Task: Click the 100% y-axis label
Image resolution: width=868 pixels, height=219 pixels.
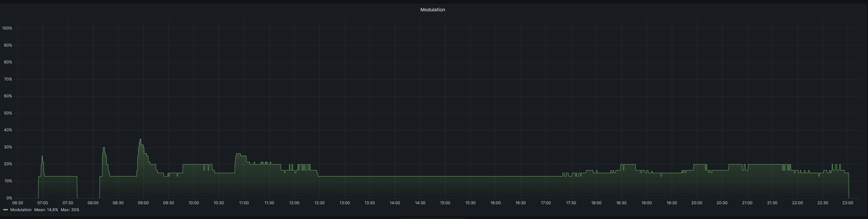Action: coord(7,28)
